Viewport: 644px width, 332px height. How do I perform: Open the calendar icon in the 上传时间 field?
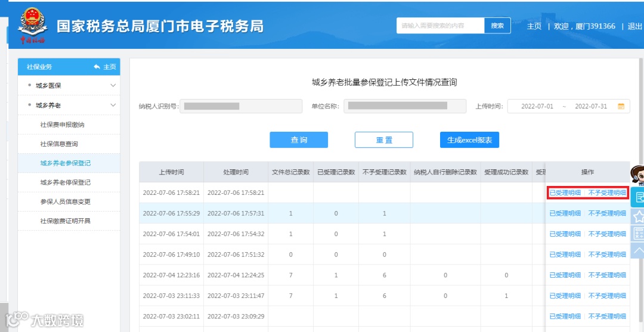point(621,106)
